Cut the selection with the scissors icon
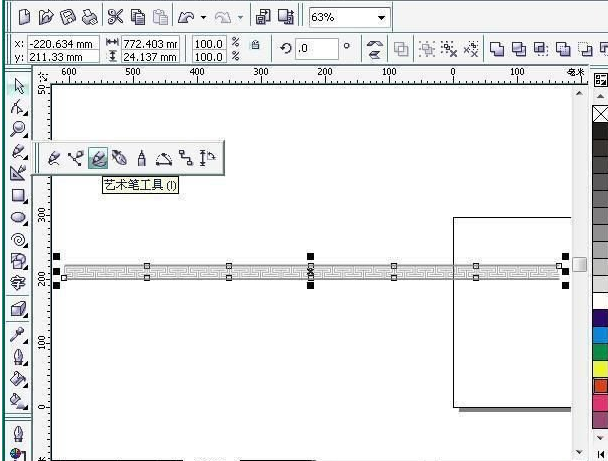The height and width of the screenshot is (461, 608). click(115, 17)
